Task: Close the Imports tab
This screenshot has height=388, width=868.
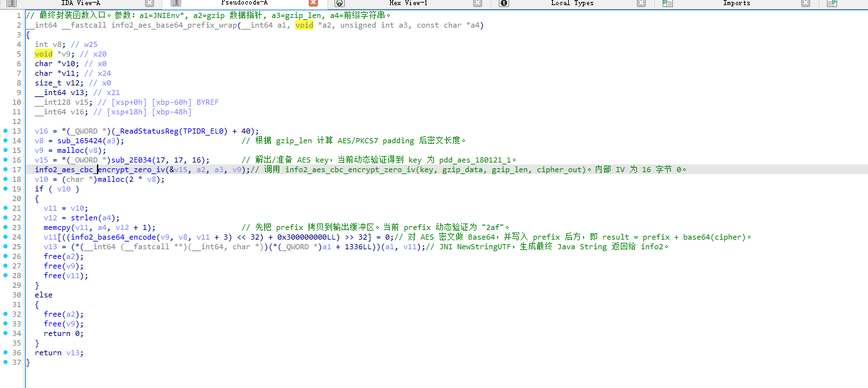Action: pyautogui.click(x=806, y=3)
